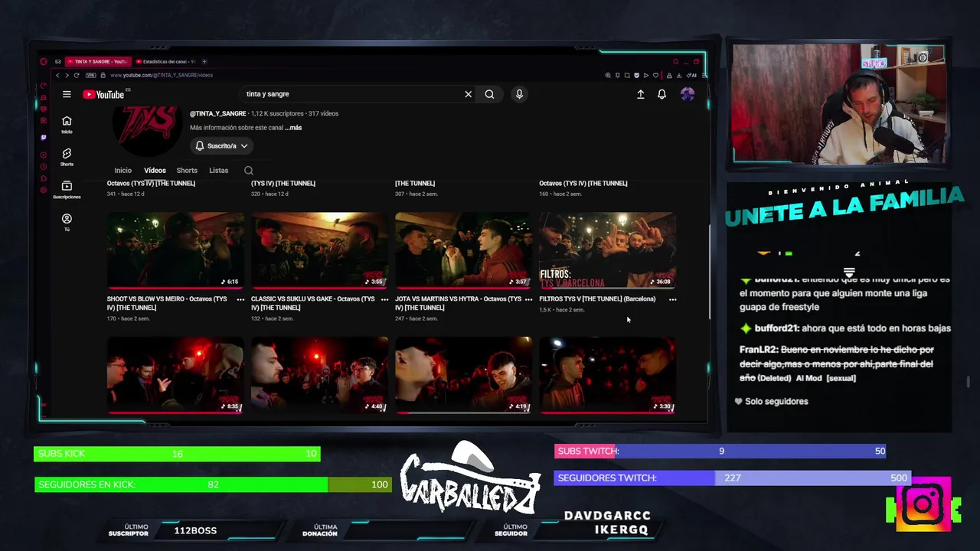980x551 pixels.
Task: Click the SUBS KICK progress bar
Action: click(x=177, y=454)
